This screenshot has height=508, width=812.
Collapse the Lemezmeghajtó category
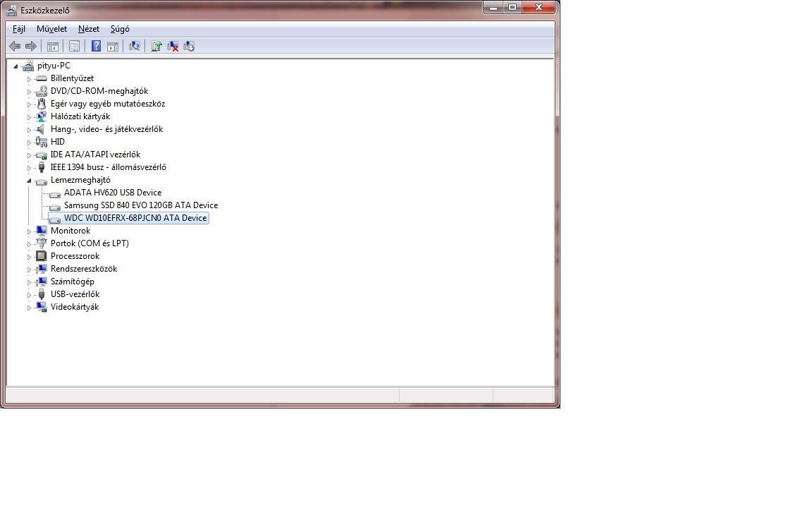[x=29, y=181]
